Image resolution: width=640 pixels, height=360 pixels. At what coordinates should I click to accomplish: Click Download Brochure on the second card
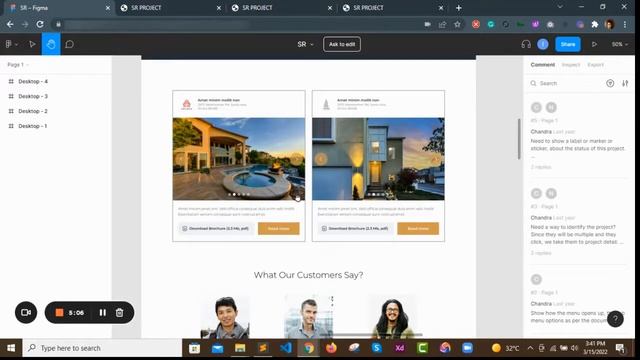pyautogui.click(x=355, y=229)
